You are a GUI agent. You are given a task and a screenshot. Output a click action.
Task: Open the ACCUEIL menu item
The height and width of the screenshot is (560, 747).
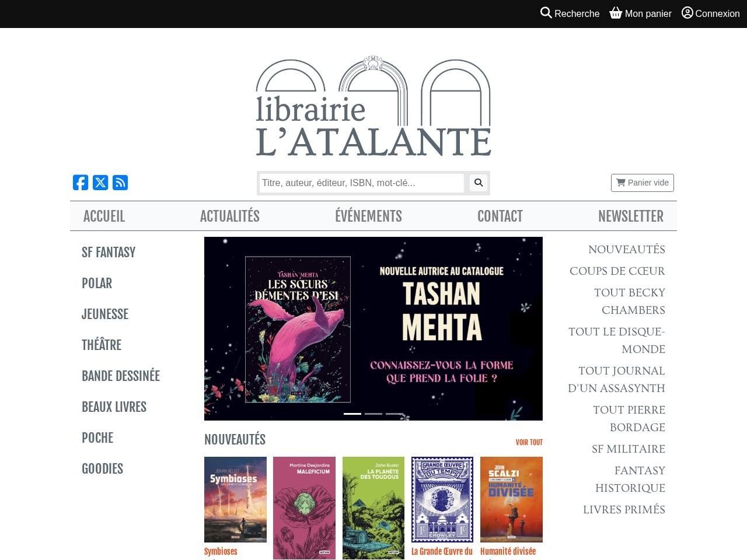tap(104, 216)
